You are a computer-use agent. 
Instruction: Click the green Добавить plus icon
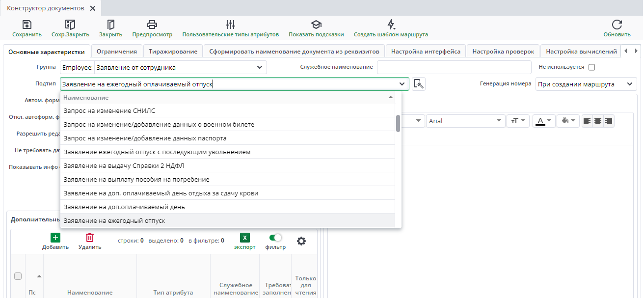(55, 238)
